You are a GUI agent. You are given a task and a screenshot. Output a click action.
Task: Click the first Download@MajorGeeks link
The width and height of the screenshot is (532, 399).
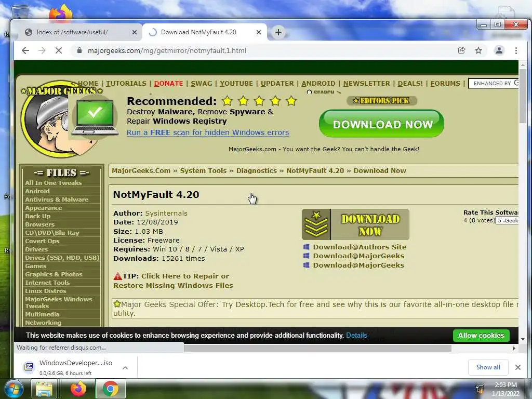tap(358, 256)
